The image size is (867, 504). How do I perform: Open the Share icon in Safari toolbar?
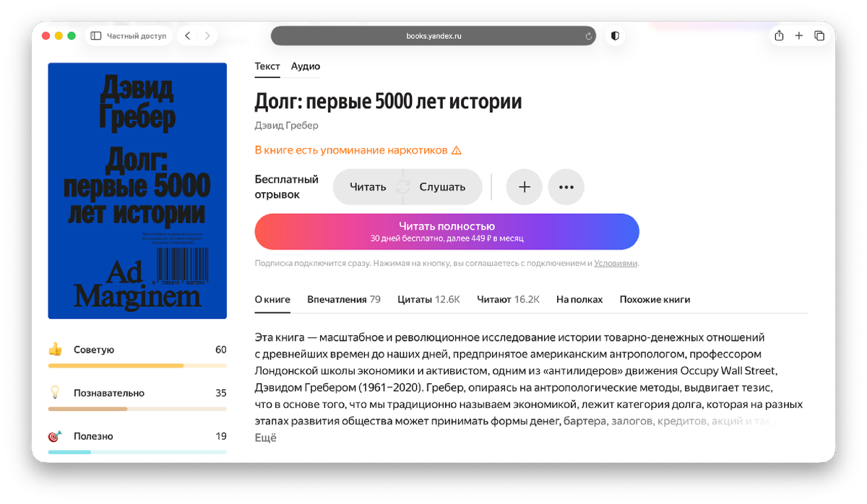tap(779, 35)
